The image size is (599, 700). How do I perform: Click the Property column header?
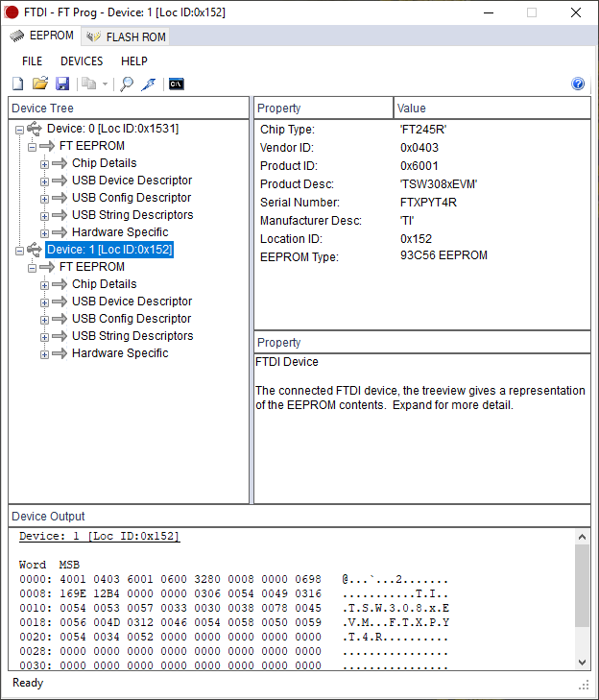point(323,109)
